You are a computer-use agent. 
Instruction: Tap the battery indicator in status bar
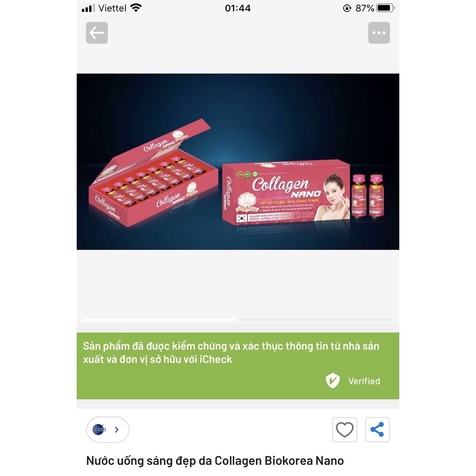tap(385, 8)
